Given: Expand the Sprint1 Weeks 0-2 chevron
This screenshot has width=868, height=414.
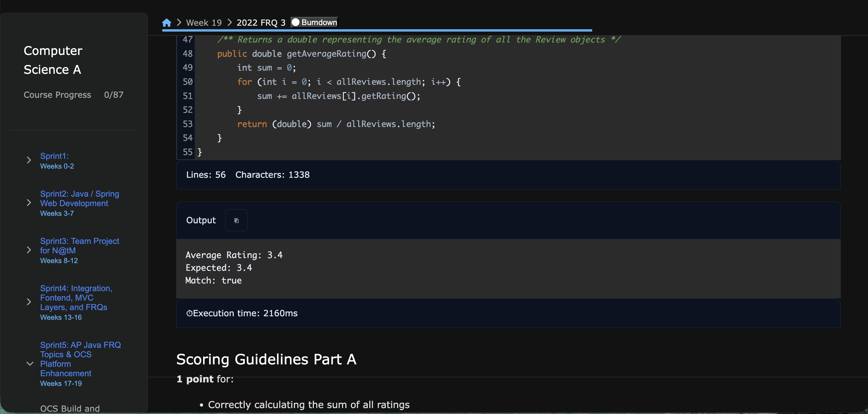Looking at the screenshot, I should pos(29,160).
